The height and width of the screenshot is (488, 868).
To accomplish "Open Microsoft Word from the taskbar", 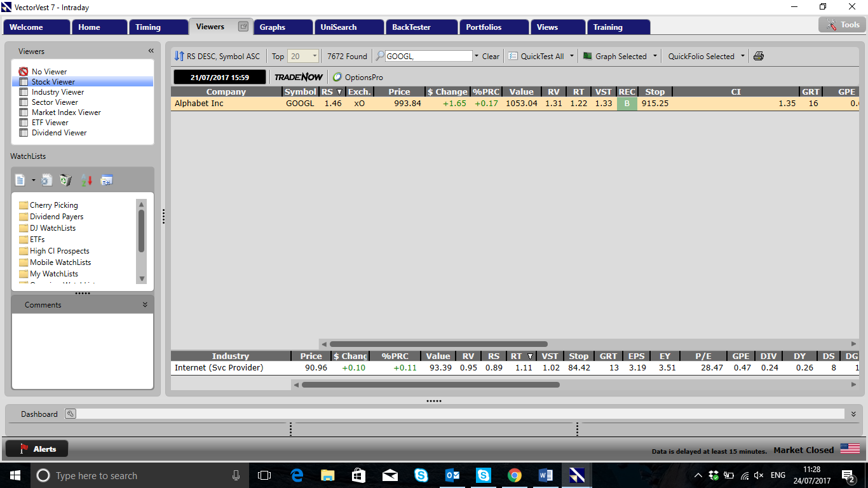I will tap(546, 475).
